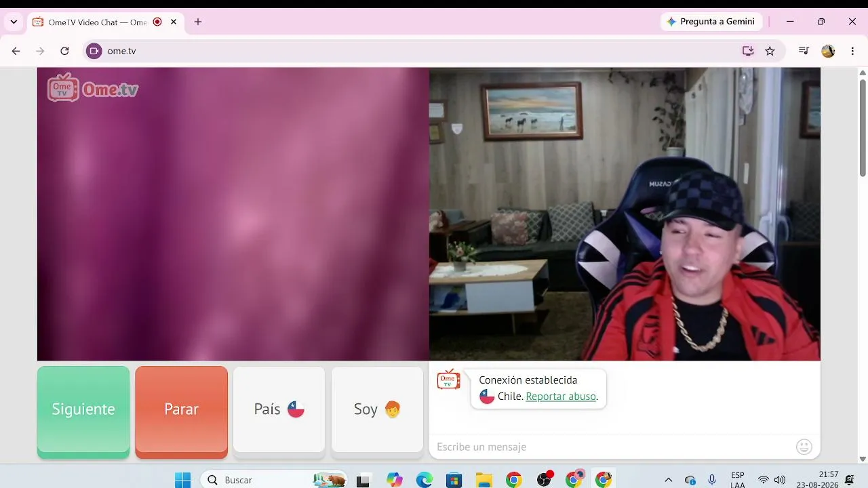Image resolution: width=868 pixels, height=488 pixels.
Task: Open the cloud sync tray icon
Action: [x=690, y=480]
